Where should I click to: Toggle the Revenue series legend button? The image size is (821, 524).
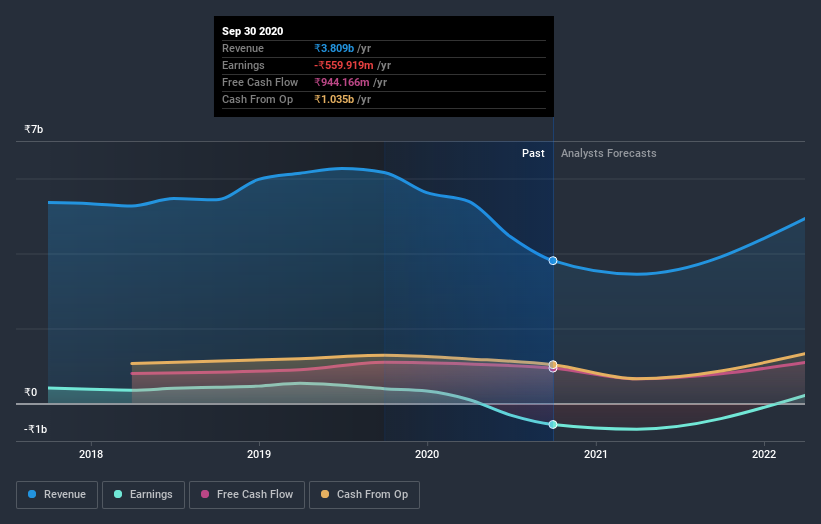coord(57,495)
